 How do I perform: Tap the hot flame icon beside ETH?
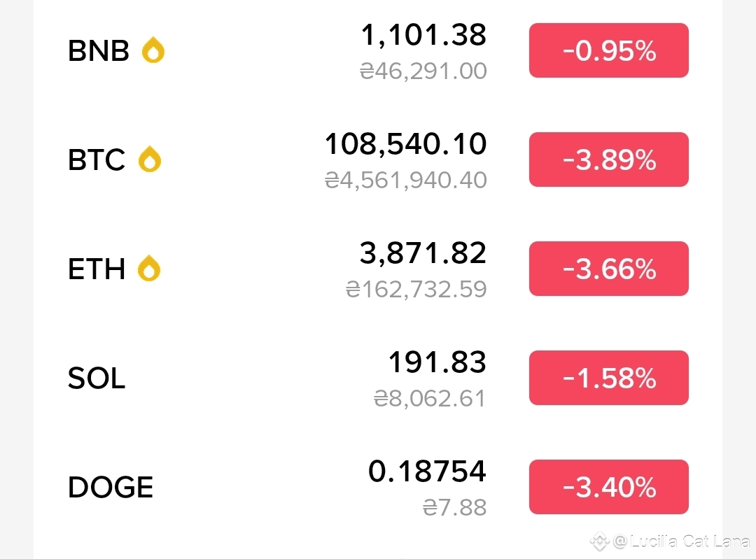149,268
